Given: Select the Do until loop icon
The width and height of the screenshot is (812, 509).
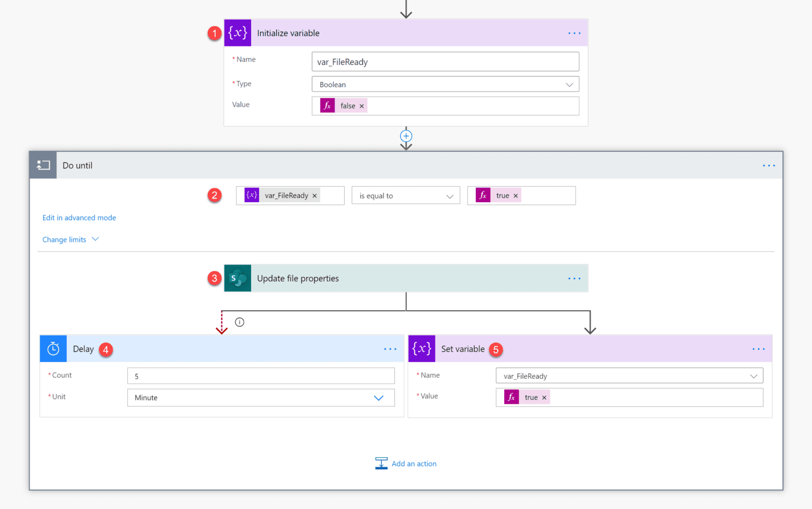Looking at the screenshot, I should pos(42,165).
